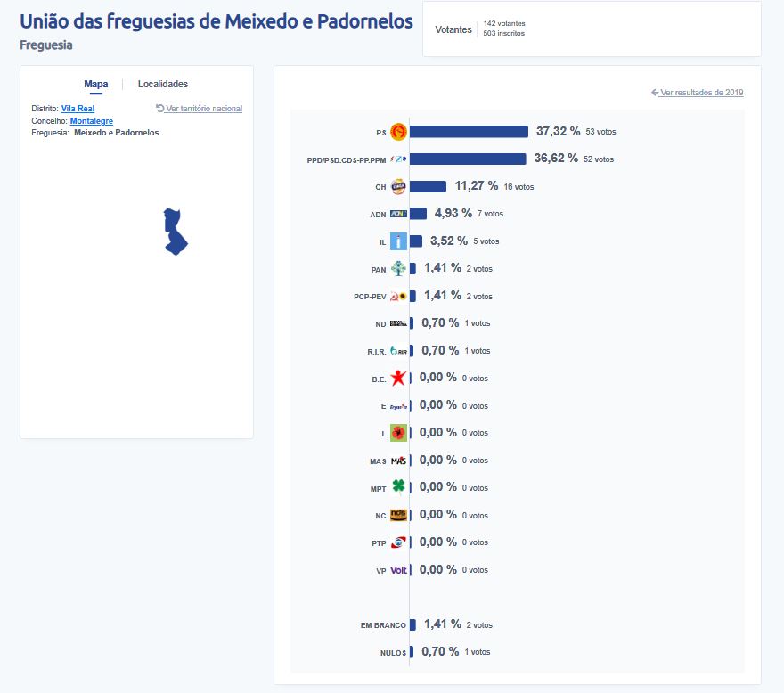The image size is (784, 693).
Task: Click the PS party logo icon
Action: (x=398, y=132)
